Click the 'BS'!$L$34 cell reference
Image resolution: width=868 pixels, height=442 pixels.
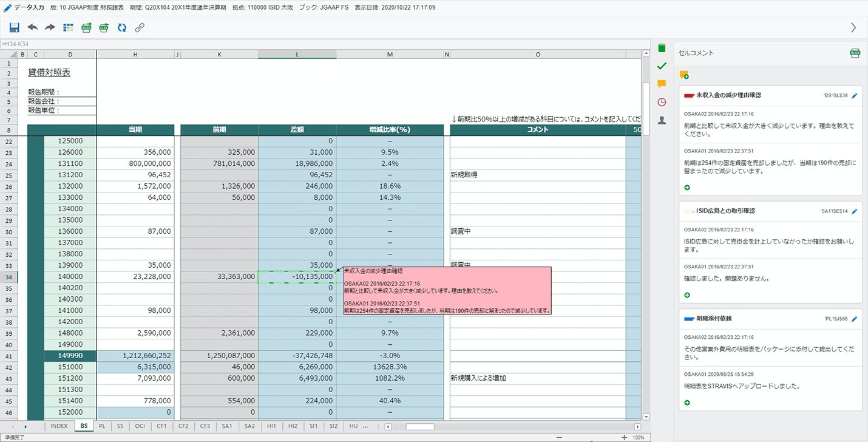(x=835, y=95)
